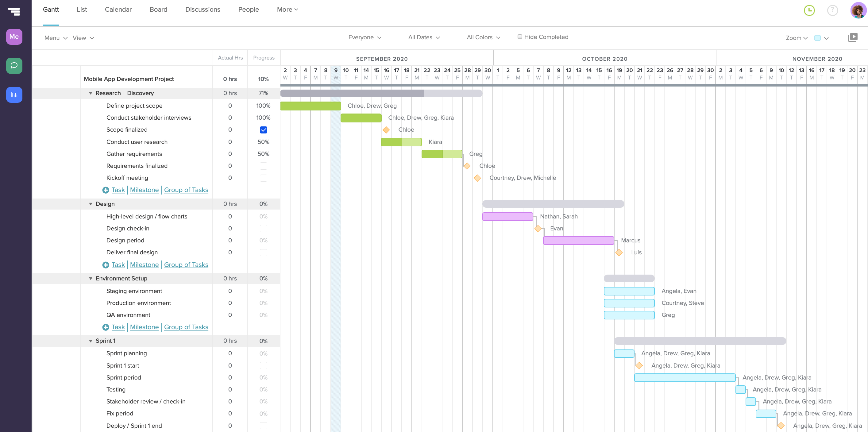Add a Milestone under Environment Setup
Screen dimensions: 868x432
(x=144, y=327)
